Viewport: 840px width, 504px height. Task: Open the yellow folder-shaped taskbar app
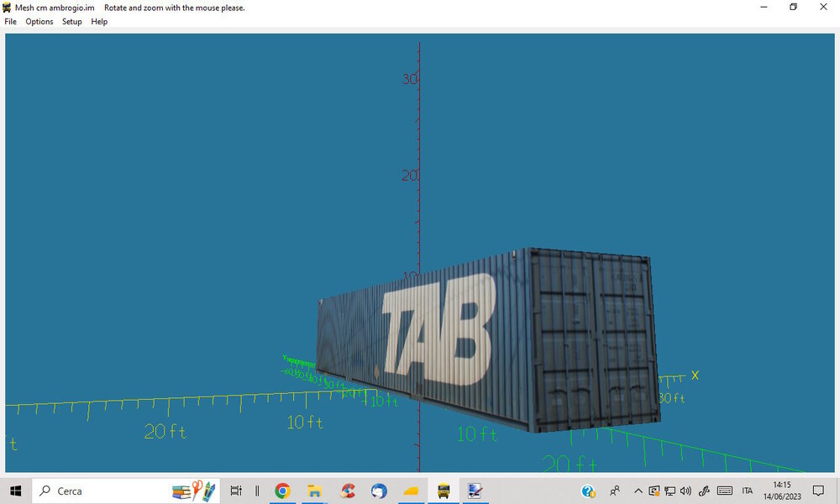coord(411,491)
